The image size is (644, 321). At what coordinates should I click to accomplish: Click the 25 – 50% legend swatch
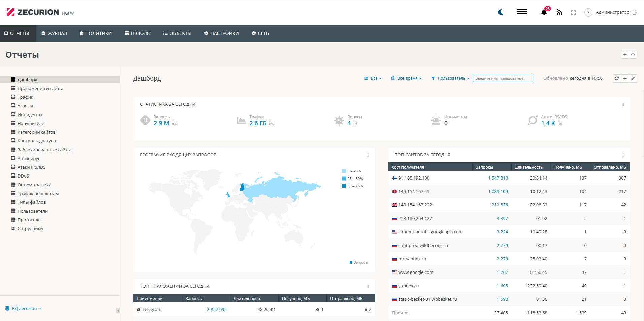[x=344, y=179]
